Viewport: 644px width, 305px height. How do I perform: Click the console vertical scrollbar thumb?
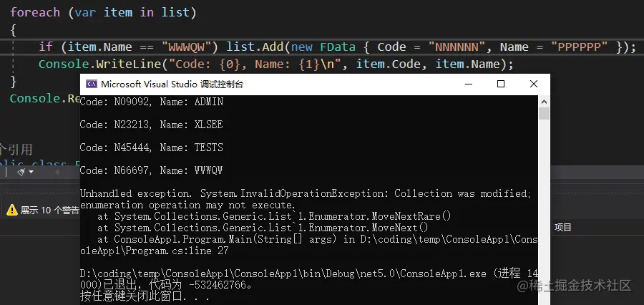pyautogui.click(x=545, y=113)
